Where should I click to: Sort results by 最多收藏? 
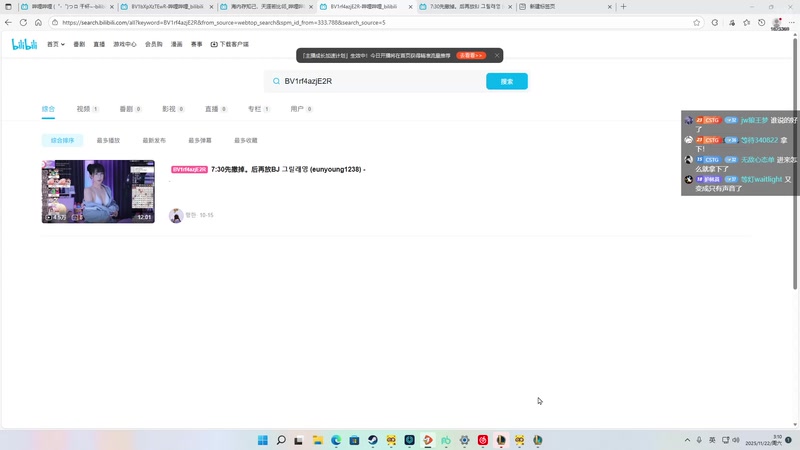245,140
